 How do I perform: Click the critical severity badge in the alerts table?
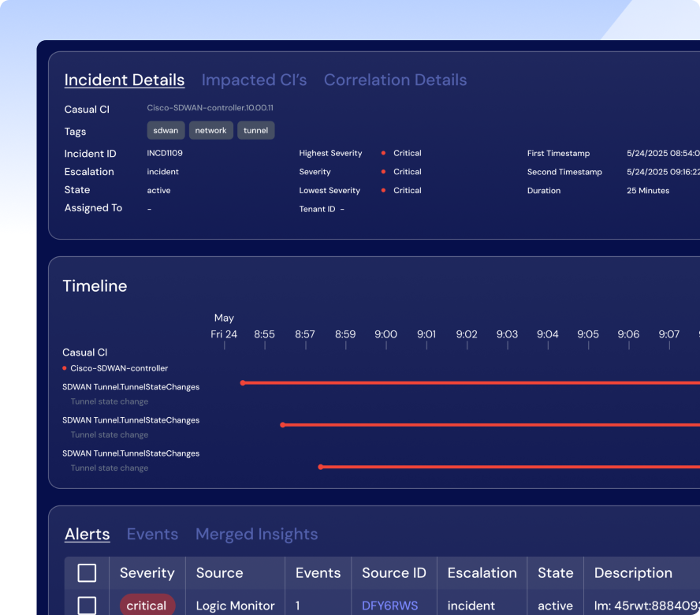[147, 606]
